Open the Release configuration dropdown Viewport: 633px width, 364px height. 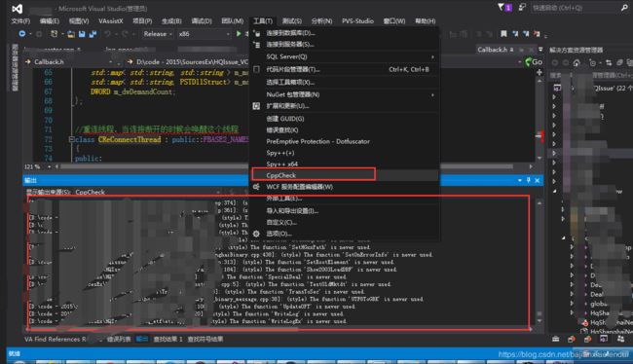(x=158, y=34)
